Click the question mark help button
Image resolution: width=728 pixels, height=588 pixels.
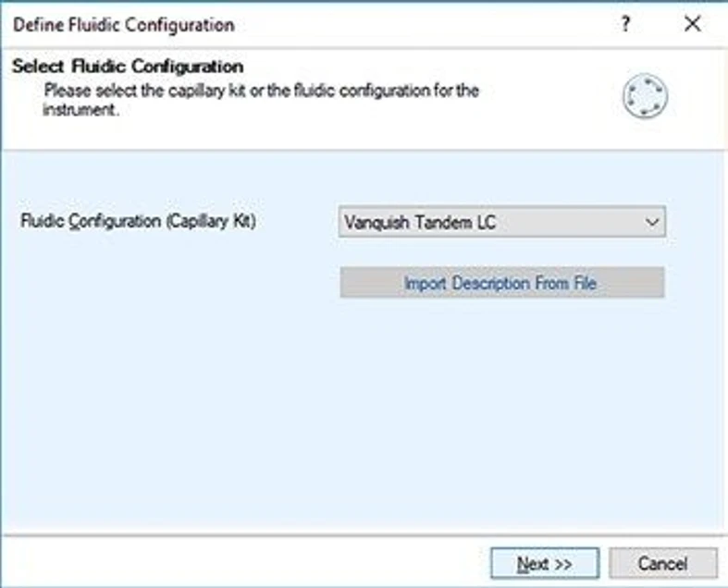[x=626, y=25]
